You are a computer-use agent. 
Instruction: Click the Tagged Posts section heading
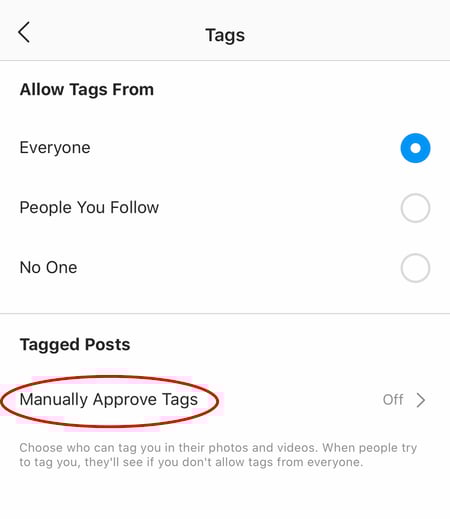click(x=75, y=345)
